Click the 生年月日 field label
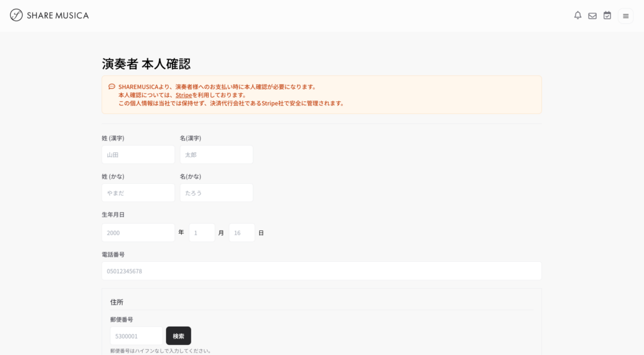Image resolution: width=644 pixels, height=355 pixels. coord(113,215)
